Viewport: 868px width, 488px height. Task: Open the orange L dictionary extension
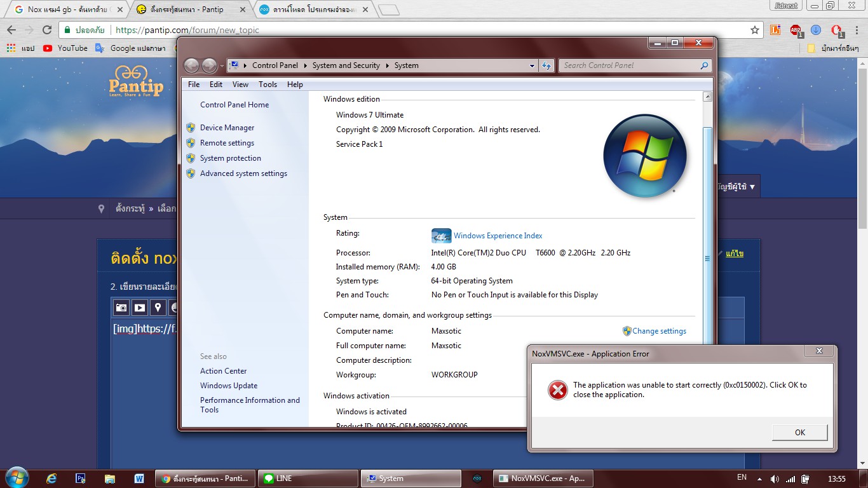click(775, 30)
